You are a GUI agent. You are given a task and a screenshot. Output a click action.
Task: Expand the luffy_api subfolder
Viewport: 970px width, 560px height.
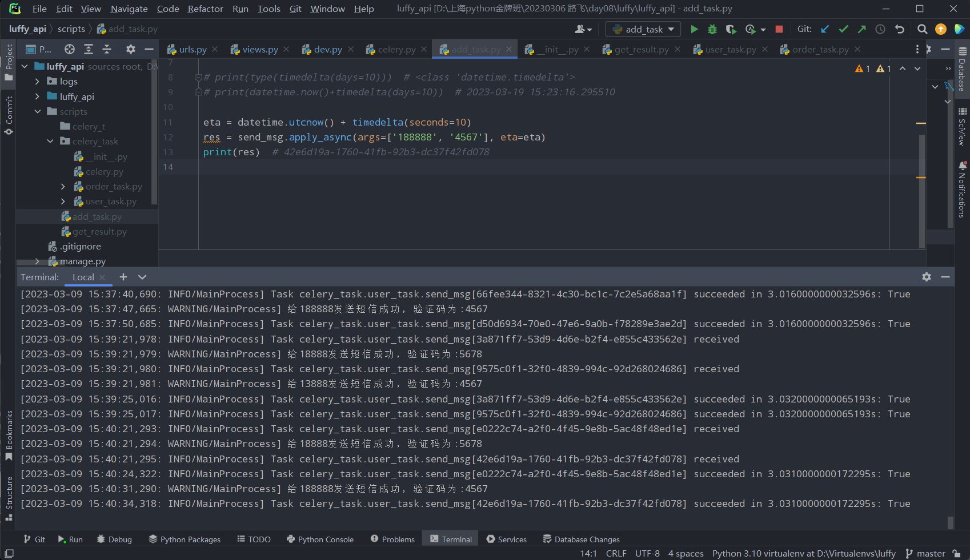(38, 96)
